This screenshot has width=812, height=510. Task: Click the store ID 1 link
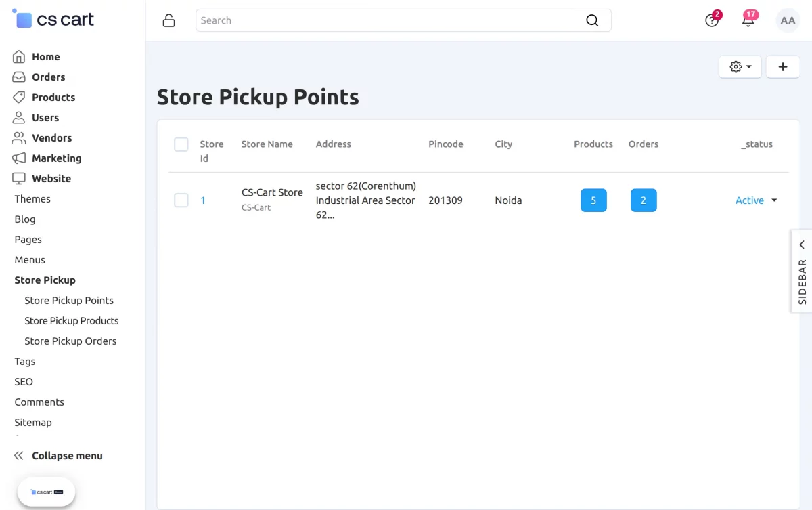coord(203,200)
